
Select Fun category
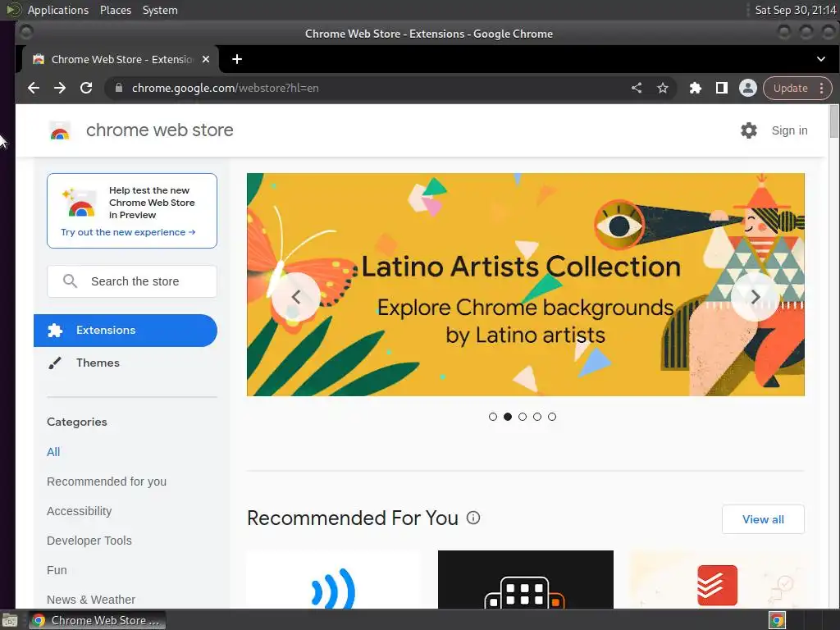[x=57, y=570]
